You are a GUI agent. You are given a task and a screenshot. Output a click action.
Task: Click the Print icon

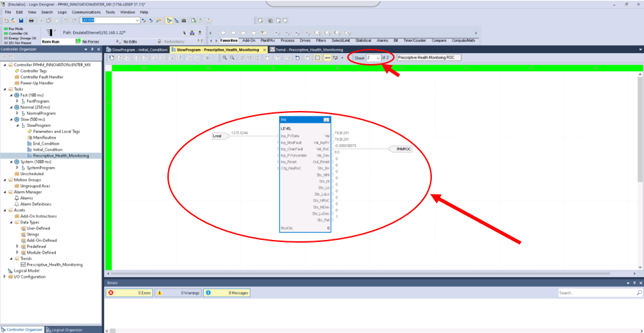pos(31,21)
